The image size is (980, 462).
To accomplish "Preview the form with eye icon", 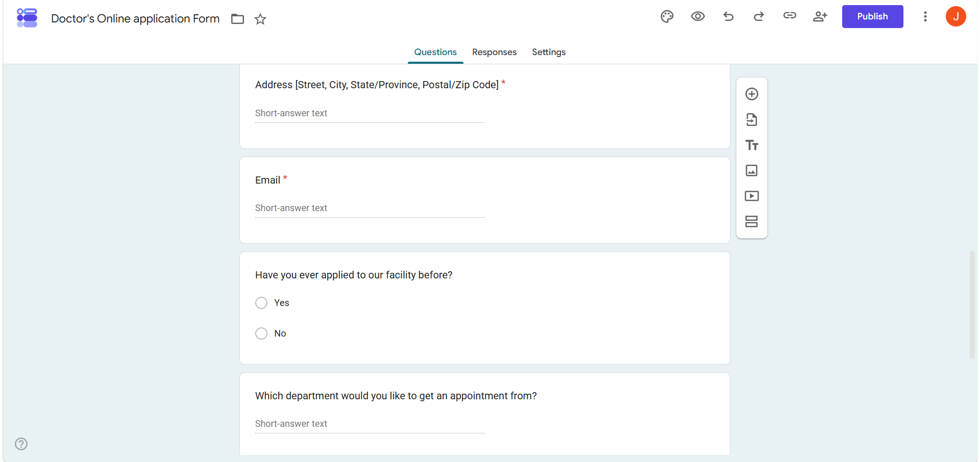I will pos(698,16).
